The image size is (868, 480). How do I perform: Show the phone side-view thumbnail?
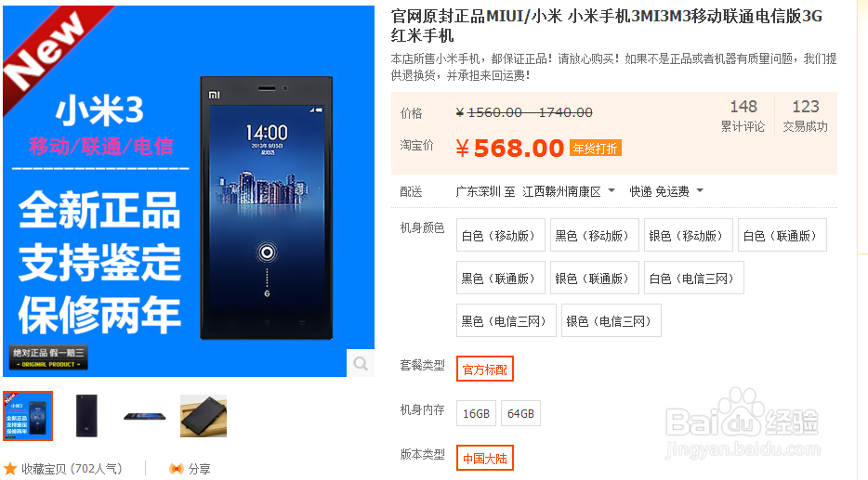click(x=144, y=416)
